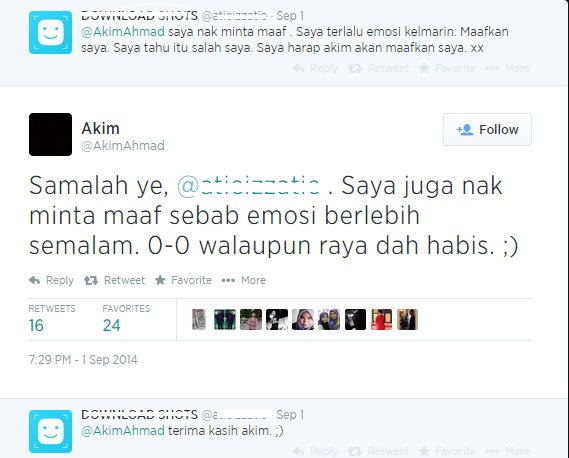Open the @AkimAhmad handle under Akim's name
This screenshot has width=569, height=458.
[123, 146]
